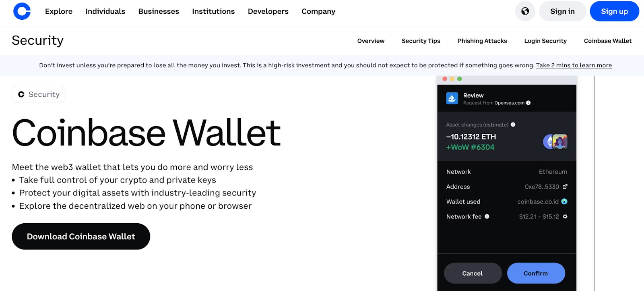Open the Developers menu

tap(268, 11)
